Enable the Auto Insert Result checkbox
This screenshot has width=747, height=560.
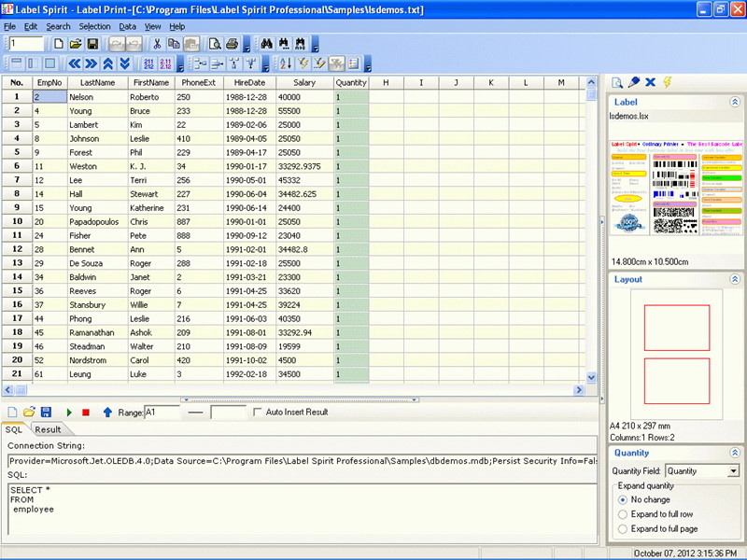tap(257, 412)
